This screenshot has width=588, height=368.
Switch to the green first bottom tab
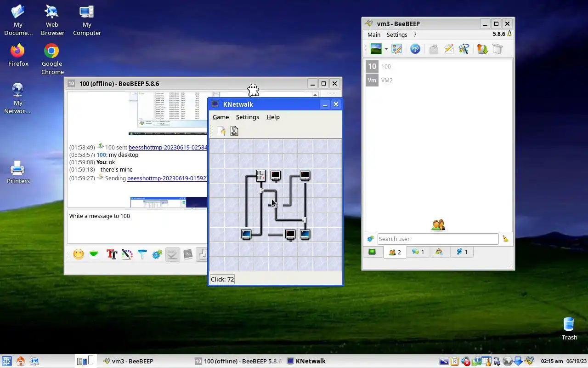[x=373, y=252]
